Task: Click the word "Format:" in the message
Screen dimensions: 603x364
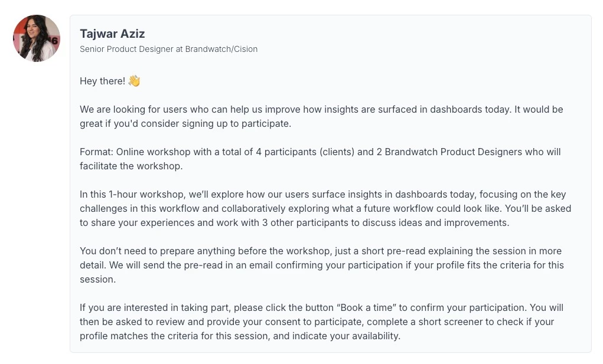Action: [96, 152]
